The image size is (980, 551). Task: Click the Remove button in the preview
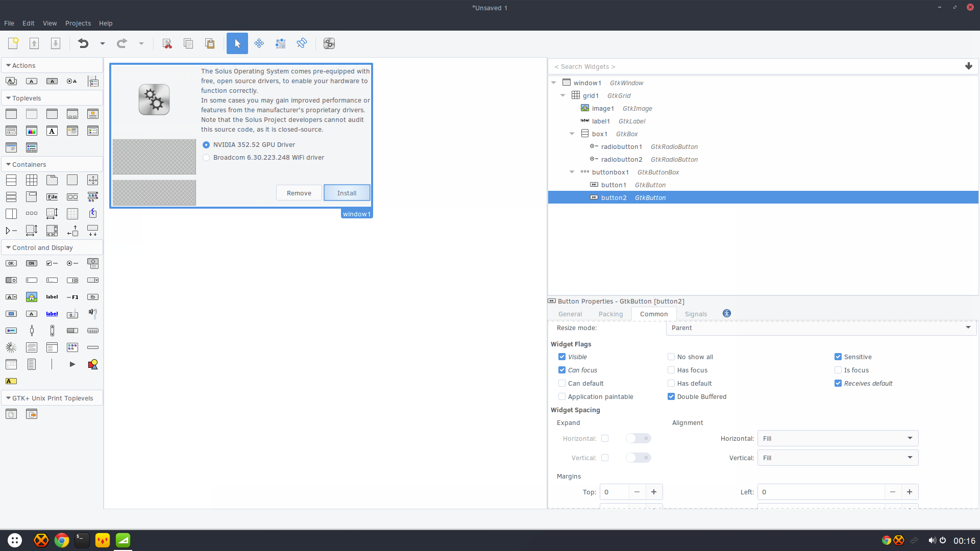299,193
